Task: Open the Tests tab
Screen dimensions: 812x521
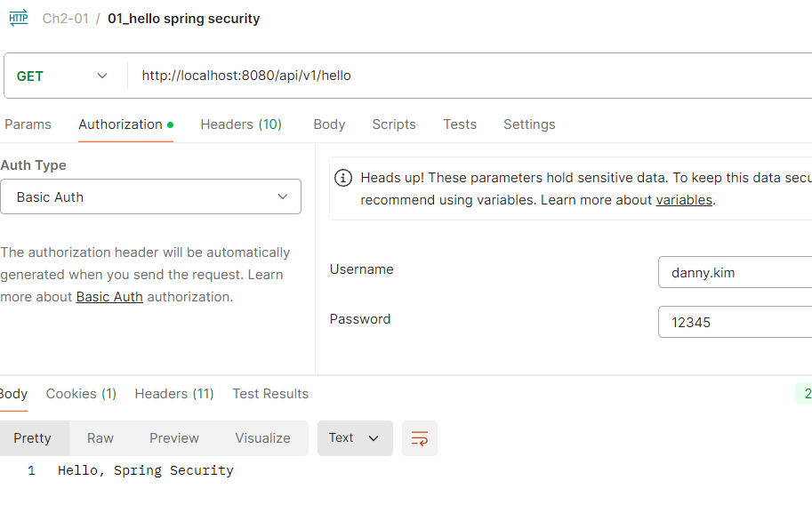Action: coord(460,124)
